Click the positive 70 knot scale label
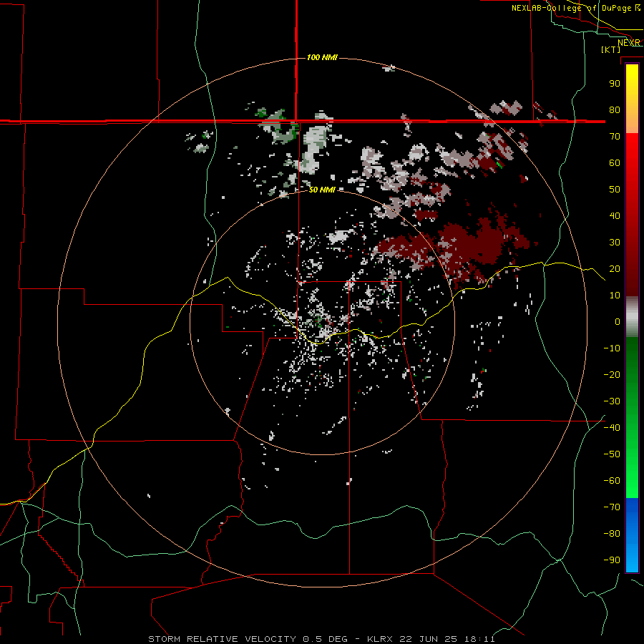 click(x=615, y=137)
